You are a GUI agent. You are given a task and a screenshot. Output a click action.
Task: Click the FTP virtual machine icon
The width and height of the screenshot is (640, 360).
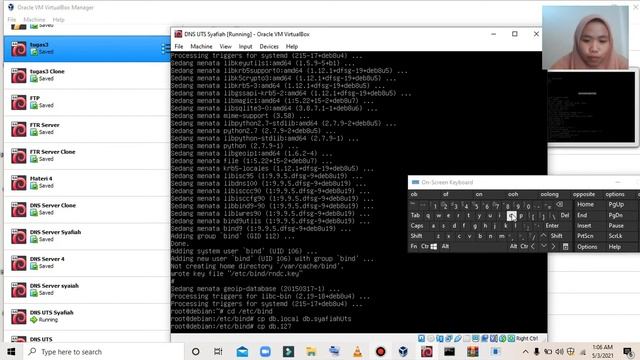point(19,102)
